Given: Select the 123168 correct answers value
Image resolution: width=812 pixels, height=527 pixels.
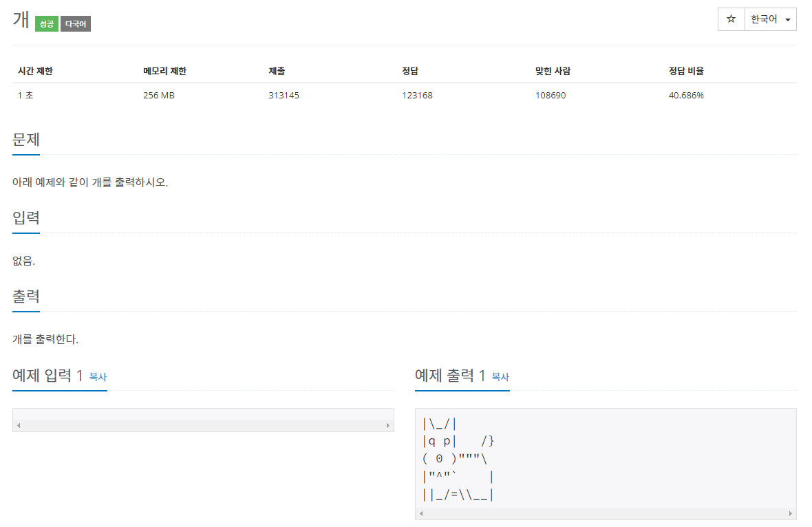Looking at the screenshot, I should coord(418,95).
